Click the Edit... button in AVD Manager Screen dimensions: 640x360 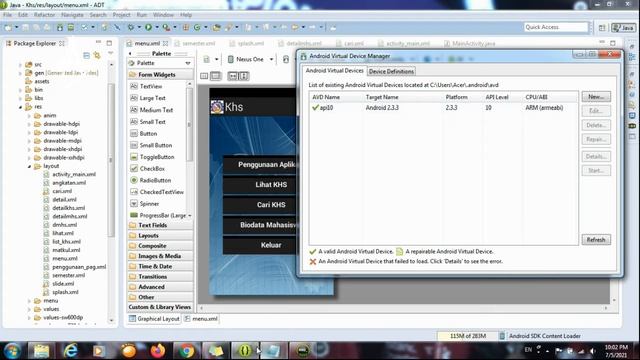coord(596,111)
